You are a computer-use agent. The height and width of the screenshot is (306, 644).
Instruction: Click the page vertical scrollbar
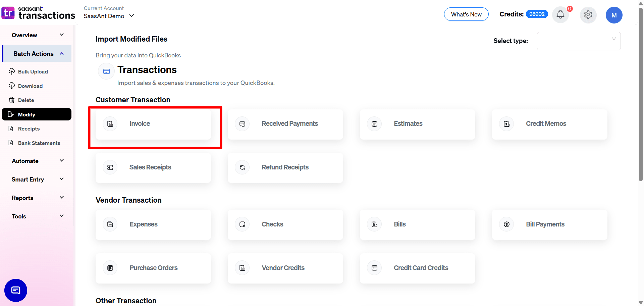pyautogui.click(x=641, y=101)
